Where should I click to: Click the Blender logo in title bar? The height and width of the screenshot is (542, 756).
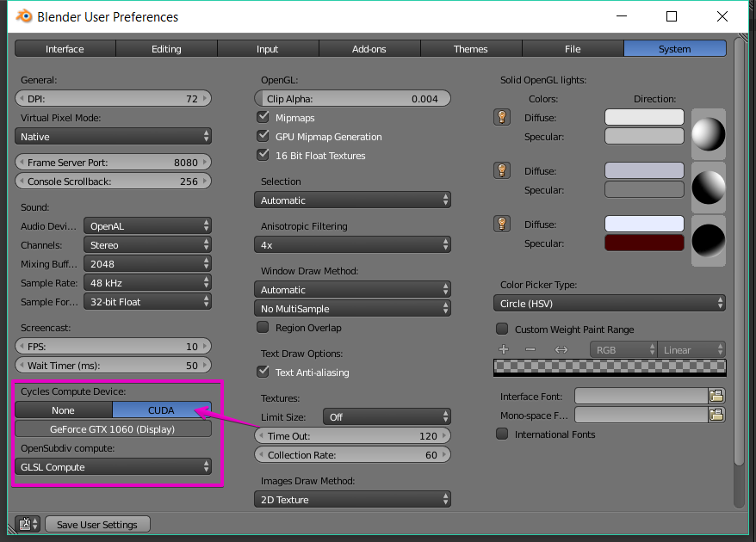pos(23,16)
